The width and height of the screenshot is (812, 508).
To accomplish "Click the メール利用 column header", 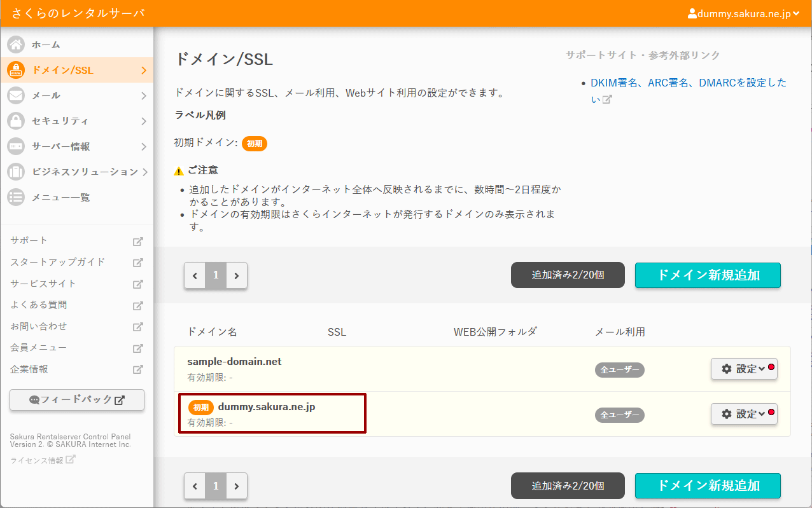I will point(620,332).
